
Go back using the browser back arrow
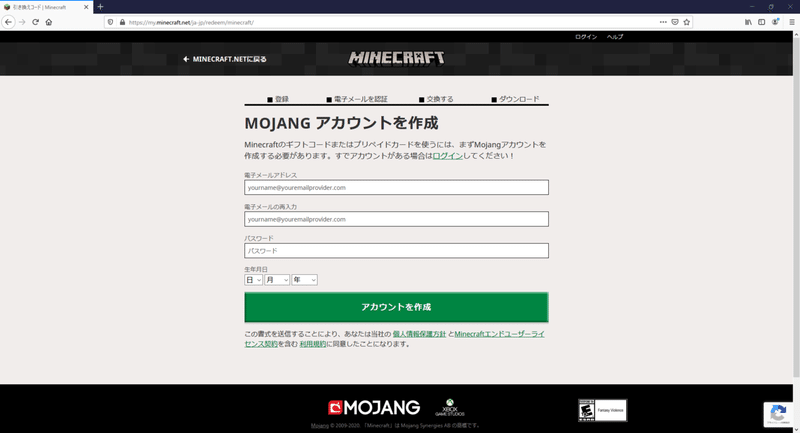[8, 22]
